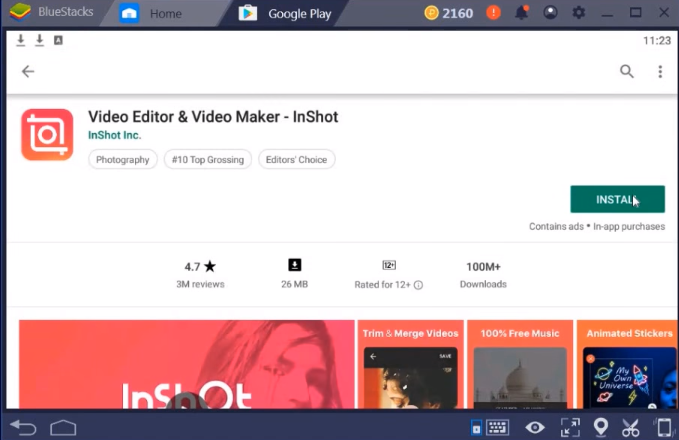
Task: Open the notifications bell
Action: click(521, 13)
